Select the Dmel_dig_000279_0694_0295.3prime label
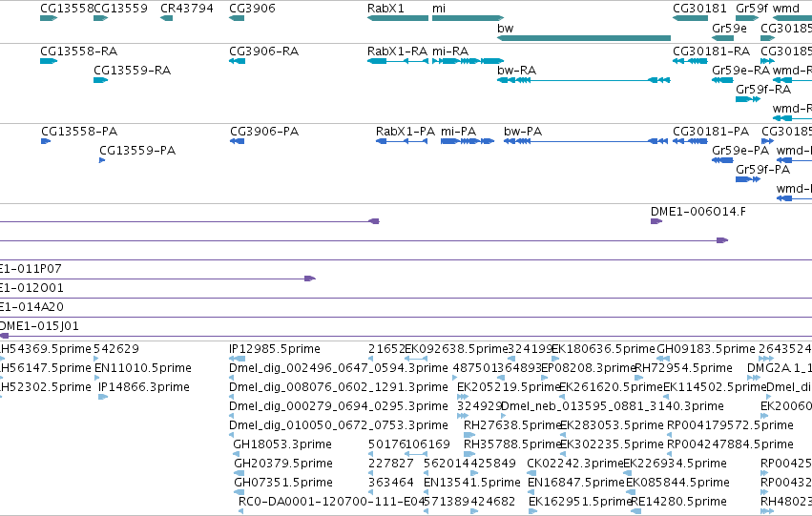The height and width of the screenshot is (516, 812). click(x=339, y=407)
